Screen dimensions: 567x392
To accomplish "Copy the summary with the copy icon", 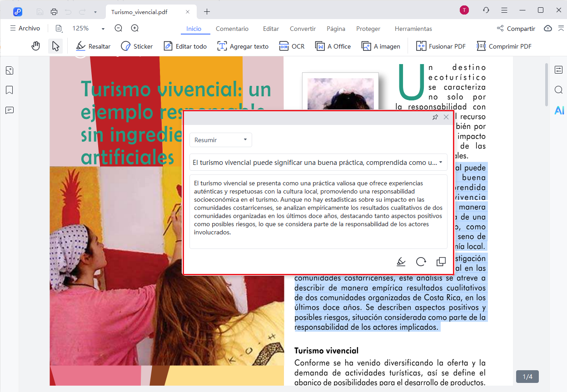I will 441,262.
